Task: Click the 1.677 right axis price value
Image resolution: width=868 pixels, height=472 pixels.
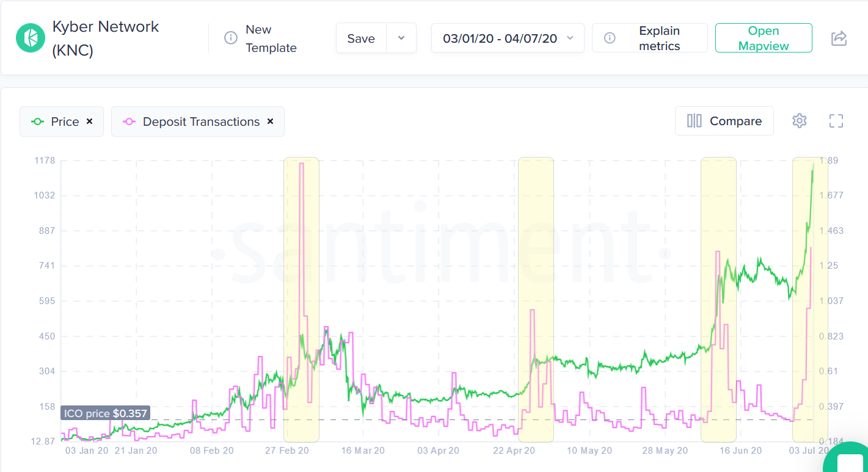Action: pos(831,195)
